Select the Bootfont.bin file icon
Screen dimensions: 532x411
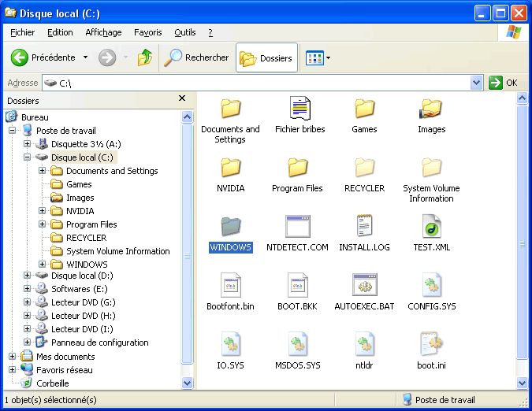click(231, 285)
